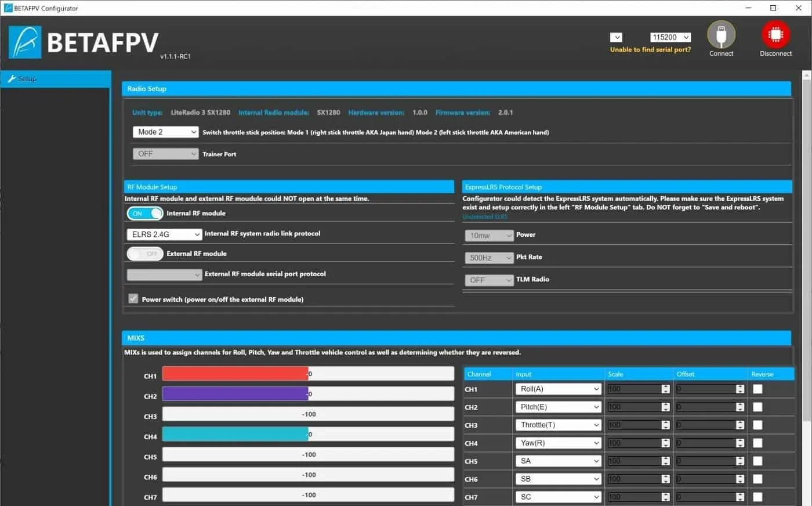Click the "Unable to find serial port?" link
The width and height of the screenshot is (812, 506).
click(650, 50)
